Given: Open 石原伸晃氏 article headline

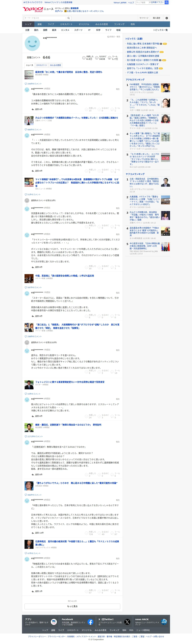Looking at the screenshot, I should [x=77, y=543].
